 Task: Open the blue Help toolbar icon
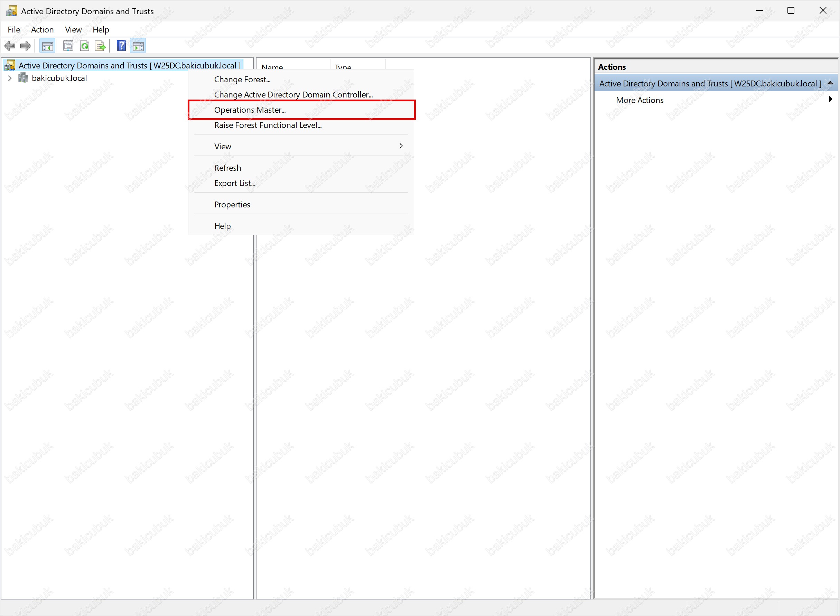pyautogui.click(x=121, y=46)
